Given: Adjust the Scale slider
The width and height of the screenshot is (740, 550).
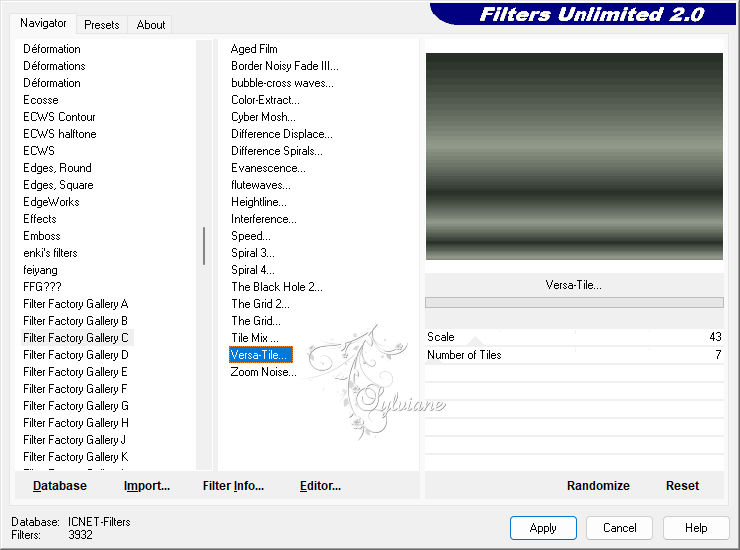Looking at the screenshot, I should pos(574,337).
